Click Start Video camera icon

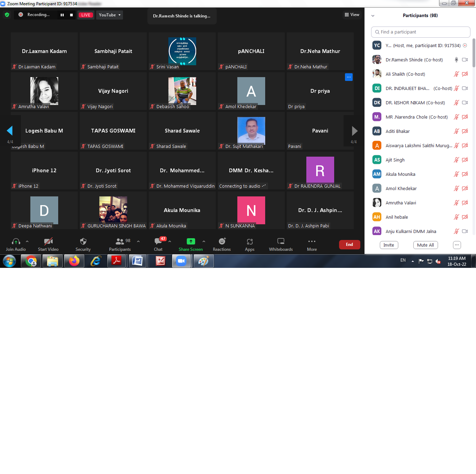click(x=48, y=241)
